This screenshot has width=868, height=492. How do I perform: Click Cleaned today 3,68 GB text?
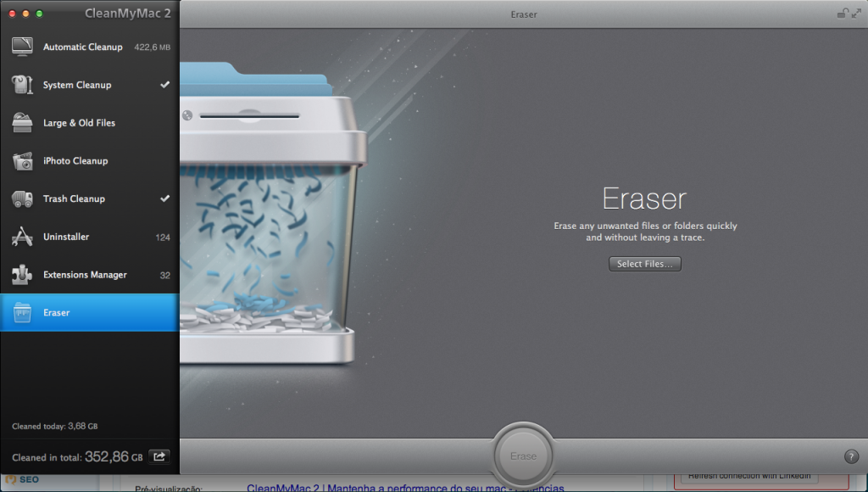(55, 426)
